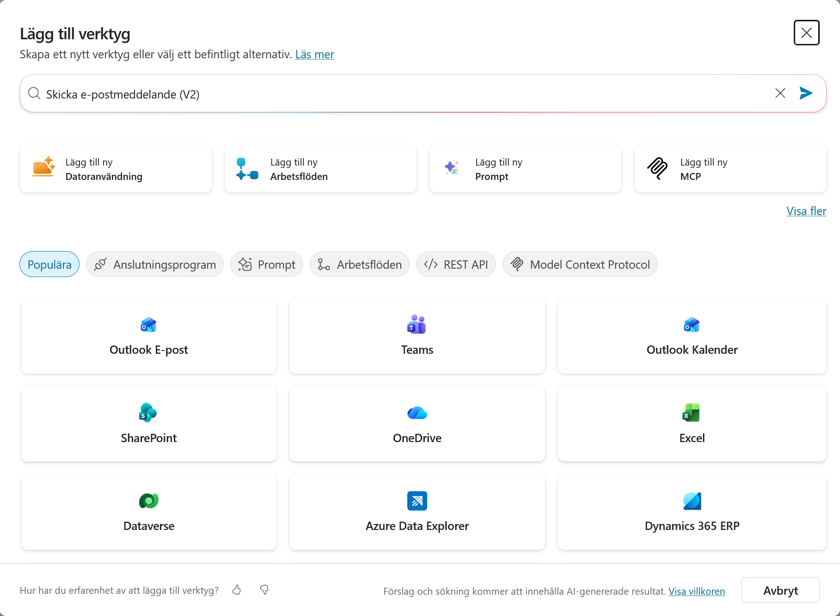Clear the search text with the X icon
Viewport: 840px width, 616px height.
point(780,93)
